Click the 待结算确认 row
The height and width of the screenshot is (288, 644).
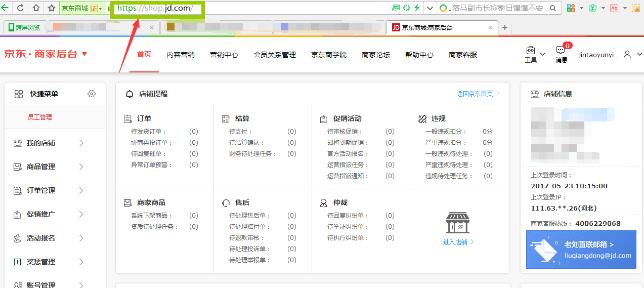(x=263, y=143)
